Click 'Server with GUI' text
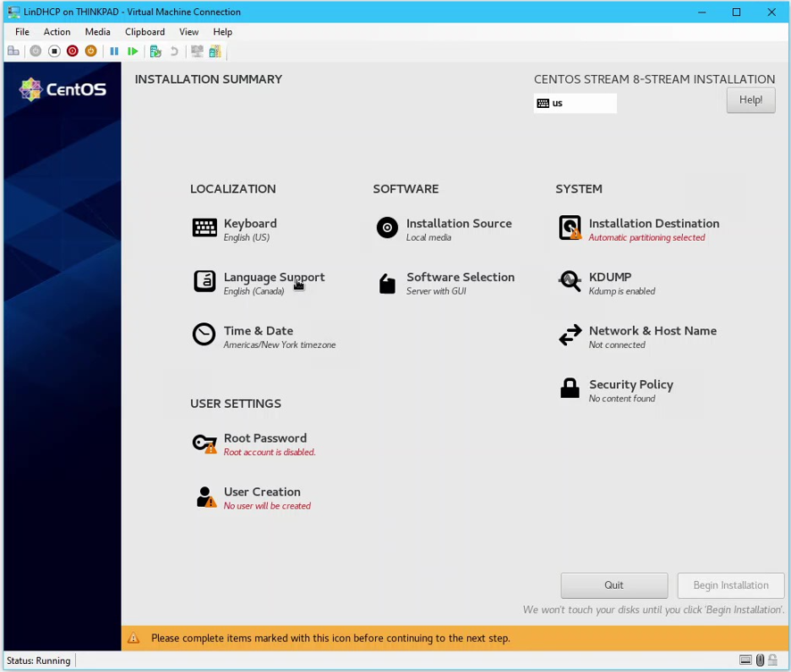Image resolution: width=791 pixels, height=672 pixels. click(x=437, y=291)
